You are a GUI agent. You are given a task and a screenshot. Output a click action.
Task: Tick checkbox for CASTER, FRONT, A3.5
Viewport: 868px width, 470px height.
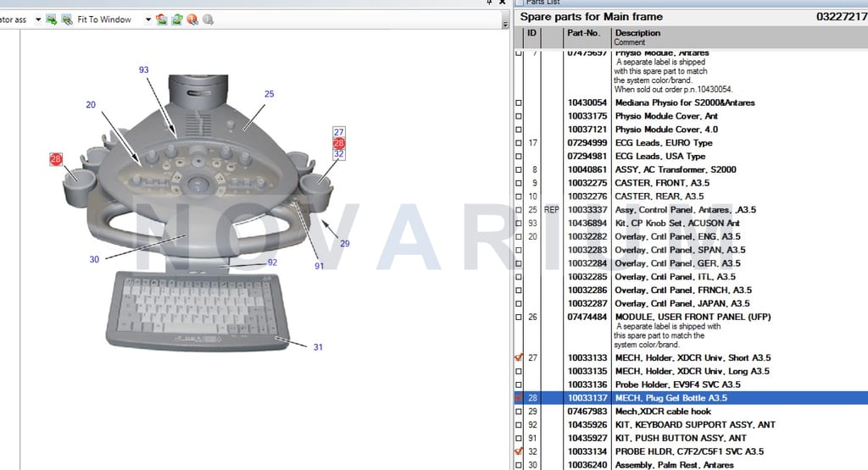[x=519, y=183]
